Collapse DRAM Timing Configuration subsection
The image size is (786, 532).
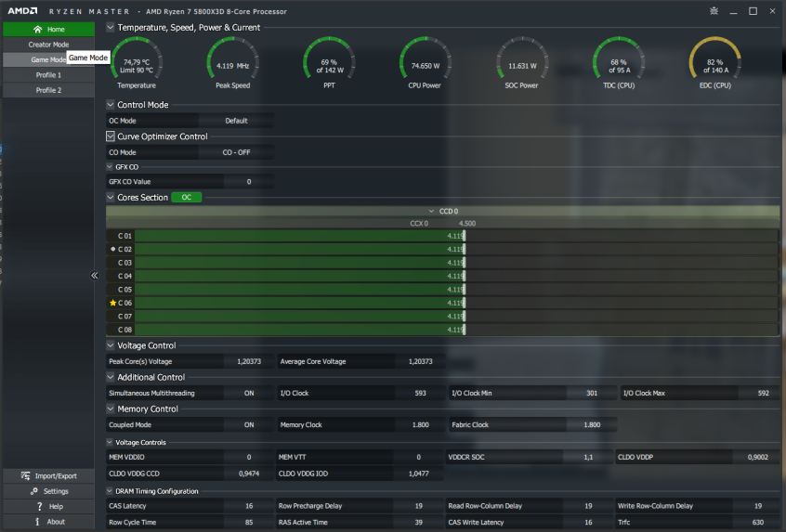110,491
